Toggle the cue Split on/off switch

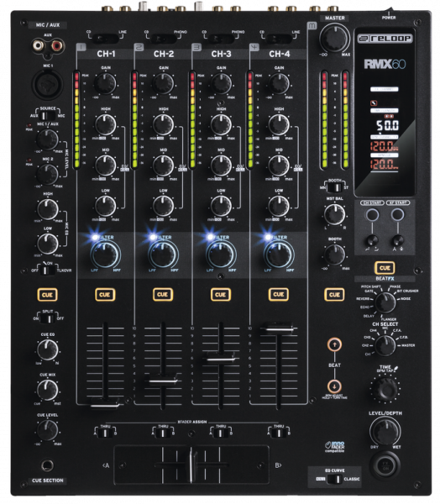pyautogui.click(x=48, y=319)
